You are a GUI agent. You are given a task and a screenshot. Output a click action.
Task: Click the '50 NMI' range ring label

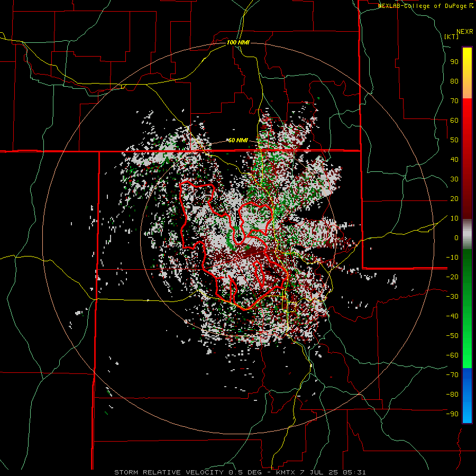(238, 140)
